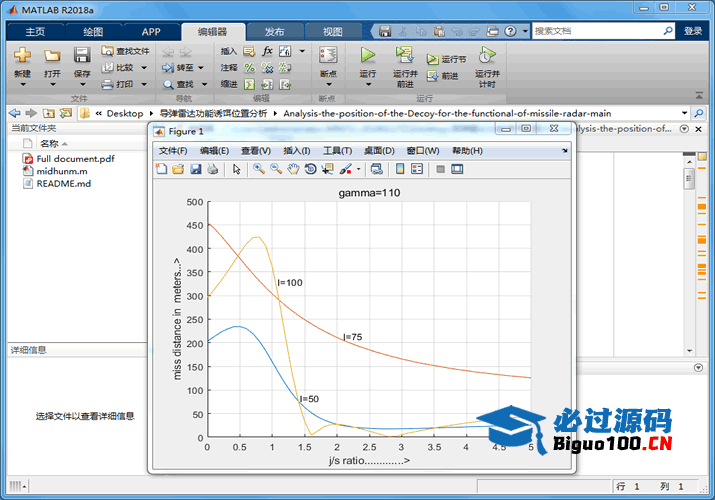
Task: Switch to Home (主页) ribbon tab
Action: (x=35, y=31)
